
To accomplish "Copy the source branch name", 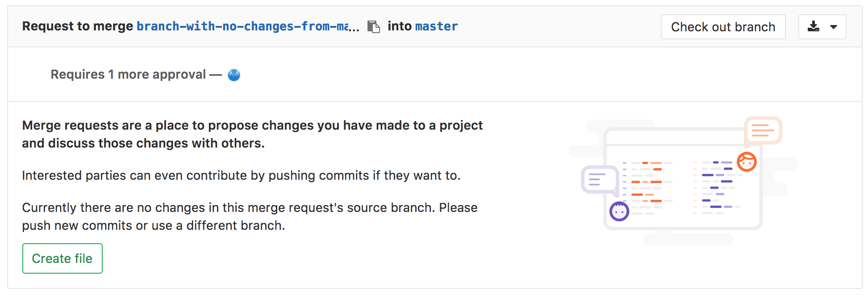I will click(x=373, y=27).
